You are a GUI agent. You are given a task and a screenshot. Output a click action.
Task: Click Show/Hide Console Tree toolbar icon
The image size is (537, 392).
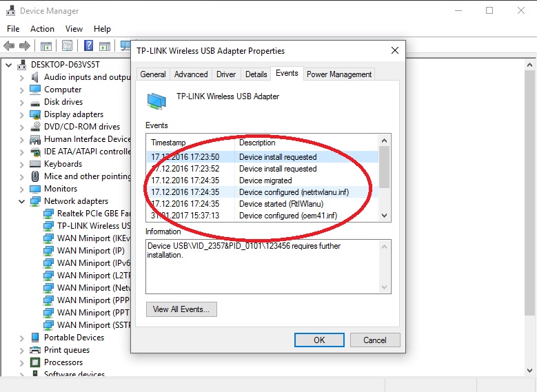pyautogui.click(x=46, y=45)
